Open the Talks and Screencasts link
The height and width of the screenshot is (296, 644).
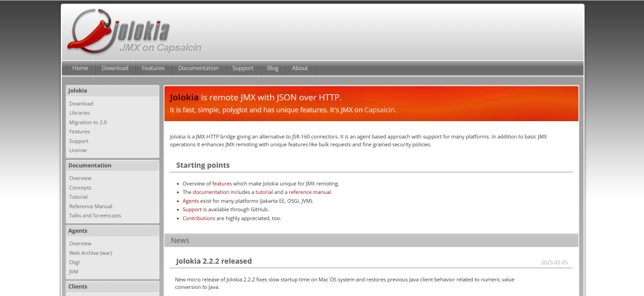click(95, 215)
